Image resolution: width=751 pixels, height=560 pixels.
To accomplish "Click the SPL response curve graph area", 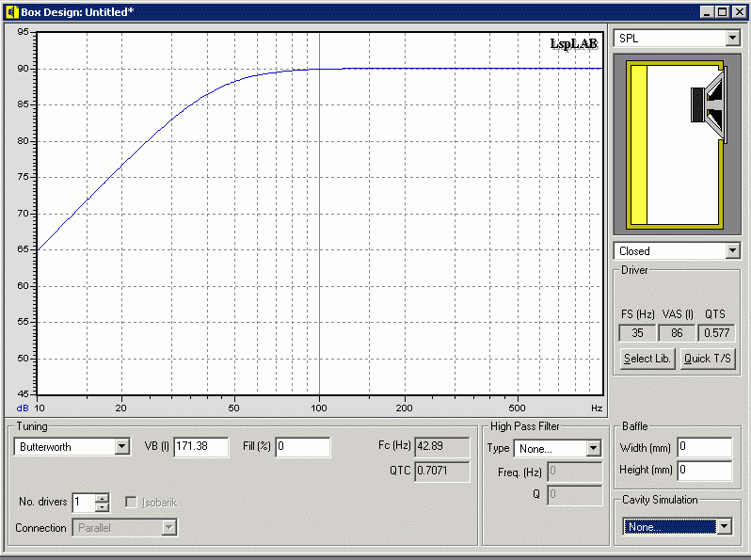I will 320,213.
